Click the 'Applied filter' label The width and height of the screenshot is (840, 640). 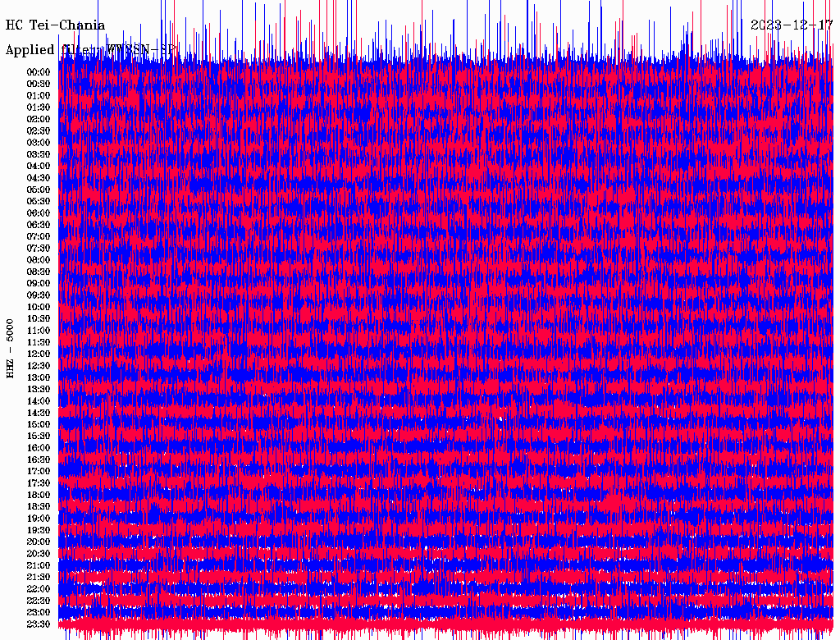click(90, 50)
